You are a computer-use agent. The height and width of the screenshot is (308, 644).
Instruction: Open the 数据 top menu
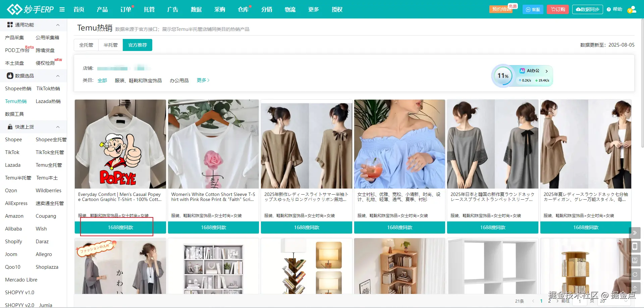tap(196, 9)
